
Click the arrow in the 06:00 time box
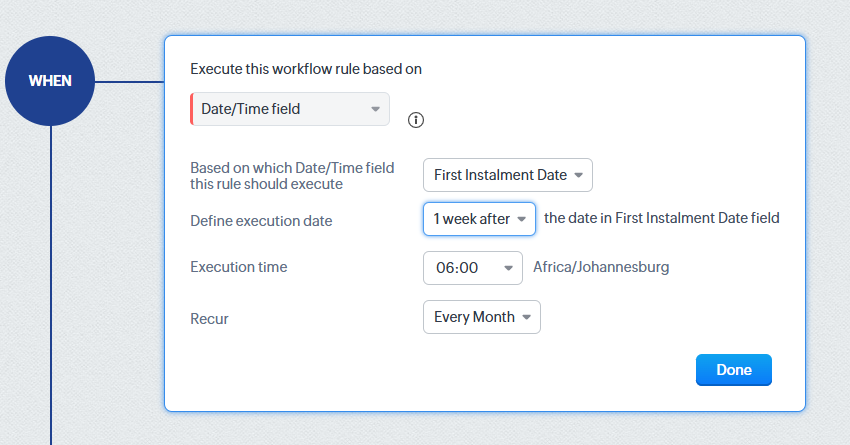click(x=508, y=268)
